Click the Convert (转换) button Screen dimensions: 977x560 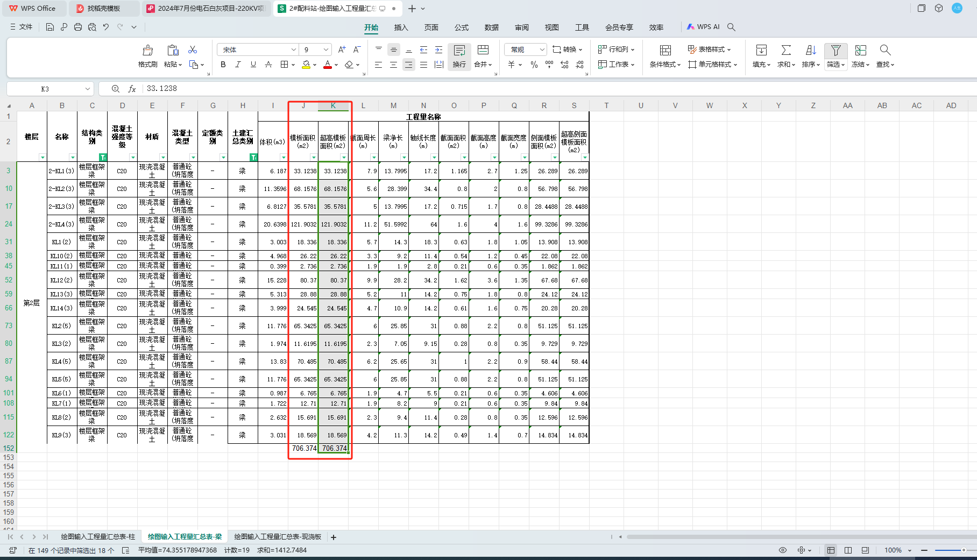[568, 49]
